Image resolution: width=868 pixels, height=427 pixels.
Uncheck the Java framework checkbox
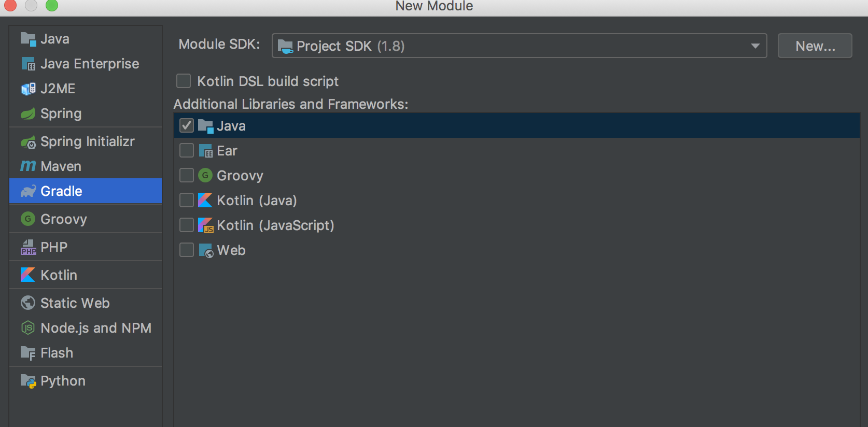[x=186, y=125]
